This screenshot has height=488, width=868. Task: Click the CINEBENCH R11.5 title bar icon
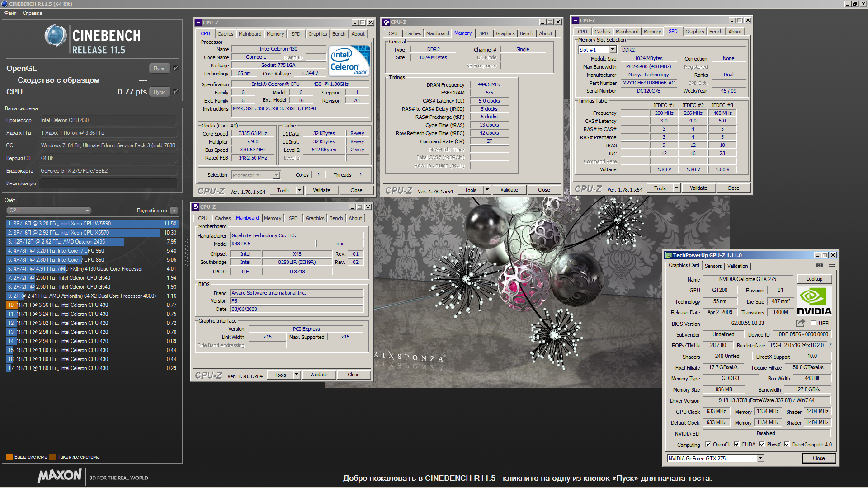pos(4,4)
